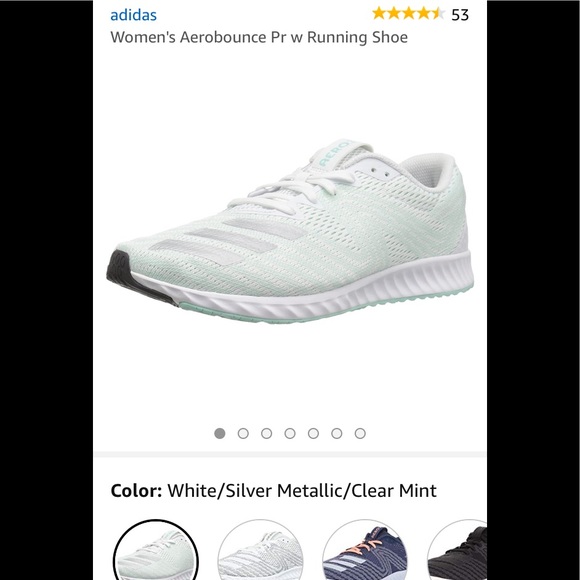The height and width of the screenshot is (580, 580).
Task: Select the Women's Aerobounce Pr w Running Shoe title
Action: 259,37
